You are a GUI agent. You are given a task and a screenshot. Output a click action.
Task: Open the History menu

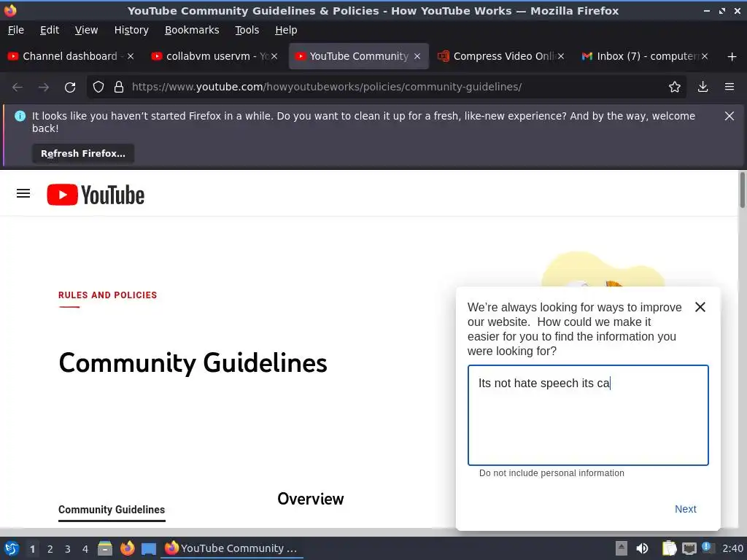click(x=131, y=30)
